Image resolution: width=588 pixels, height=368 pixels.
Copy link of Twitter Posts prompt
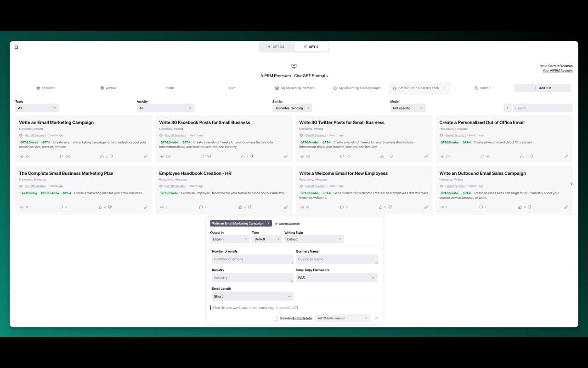click(426, 156)
